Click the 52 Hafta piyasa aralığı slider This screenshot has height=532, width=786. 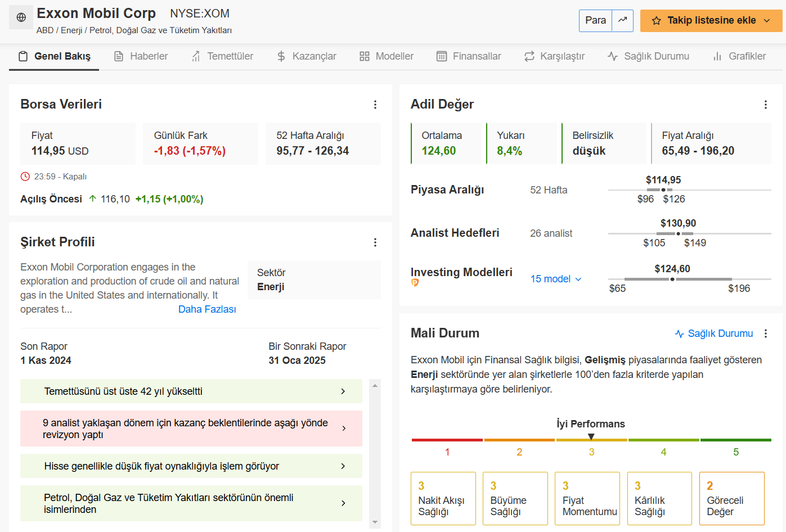(x=690, y=190)
